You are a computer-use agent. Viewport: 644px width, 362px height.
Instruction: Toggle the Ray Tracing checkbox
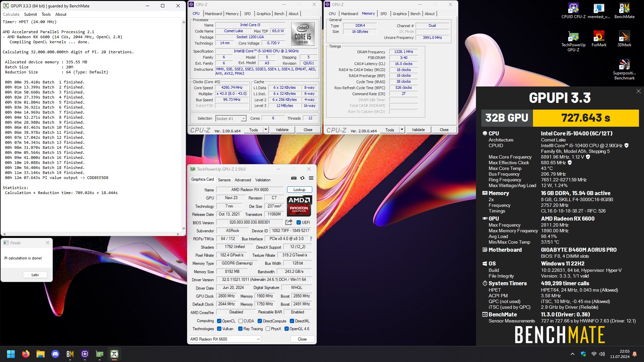240,328
